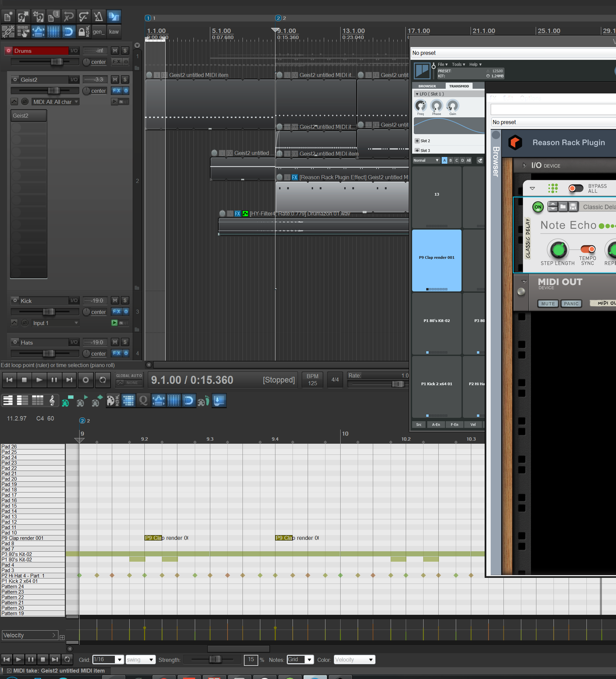Click the PANIC button on MIDI Out

(x=571, y=304)
